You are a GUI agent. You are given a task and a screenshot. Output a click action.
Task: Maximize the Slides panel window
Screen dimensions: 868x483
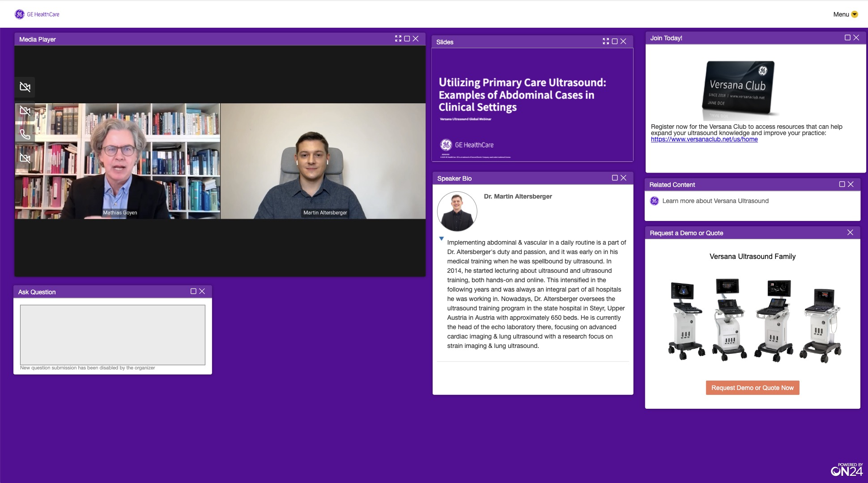pos(615,42)
